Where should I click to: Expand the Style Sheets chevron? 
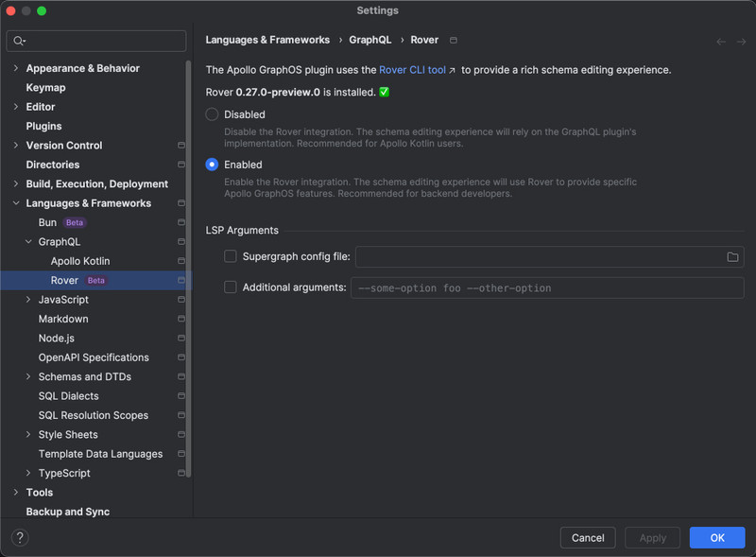coord(28,434)
